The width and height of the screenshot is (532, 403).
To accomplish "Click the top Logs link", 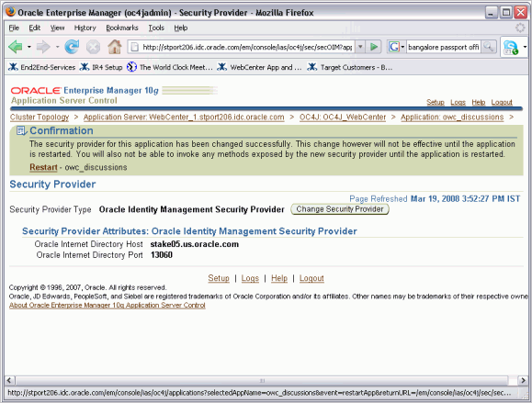I will coord(458,102).
